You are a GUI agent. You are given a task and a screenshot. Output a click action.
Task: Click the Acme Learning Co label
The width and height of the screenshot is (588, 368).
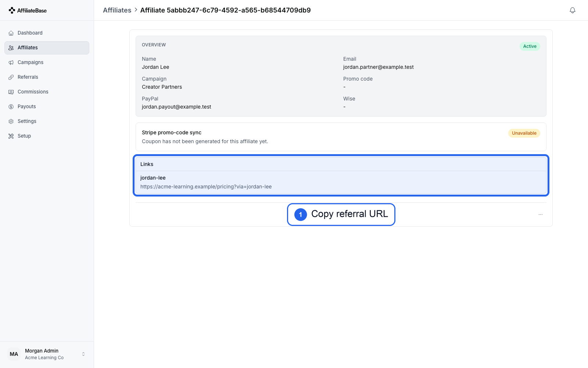[44, 358]
